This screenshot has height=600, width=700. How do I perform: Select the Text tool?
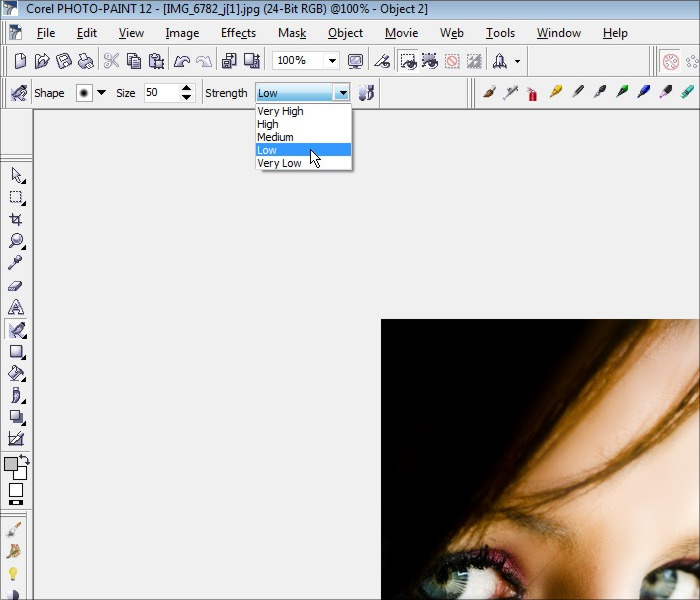(16, 307)
